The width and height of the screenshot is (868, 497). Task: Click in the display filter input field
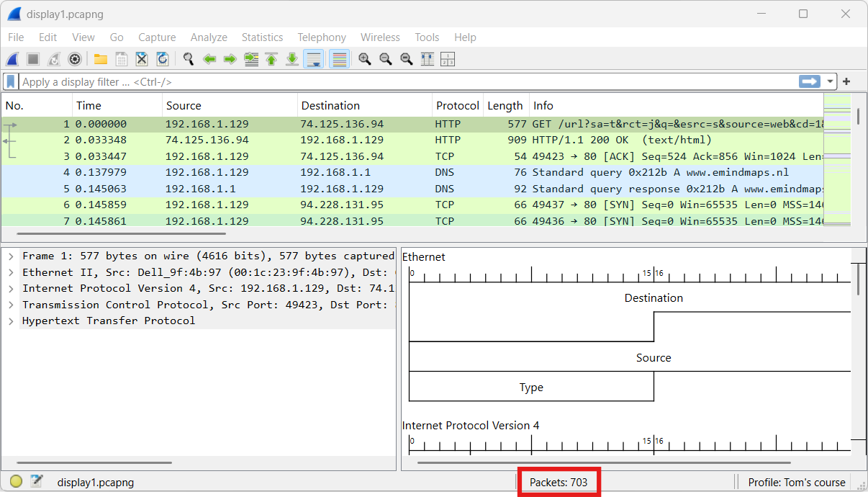408,82
